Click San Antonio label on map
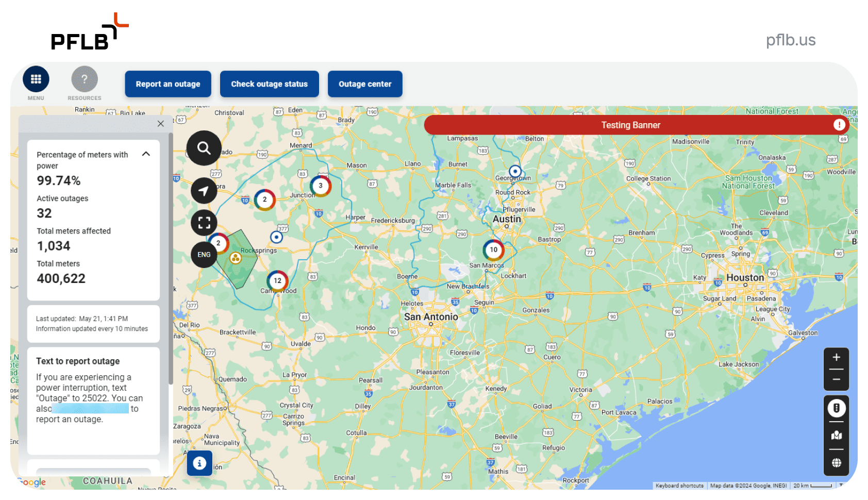This screenshot has height=500, width=868. [x=431, y=316]
